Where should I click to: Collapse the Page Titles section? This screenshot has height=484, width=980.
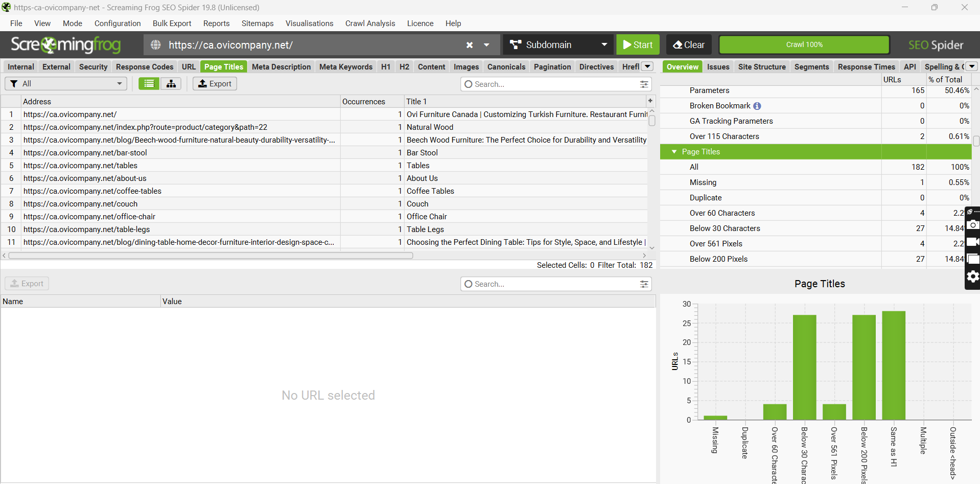coord(674,152)
